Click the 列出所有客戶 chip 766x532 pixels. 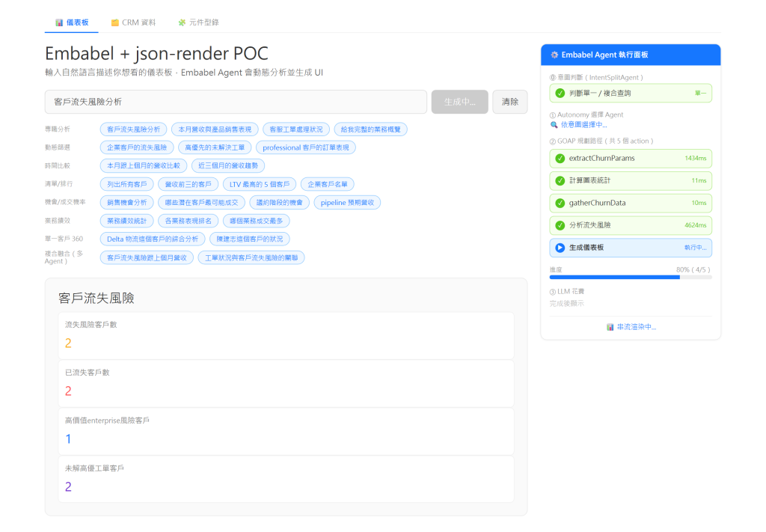point(126,184)
